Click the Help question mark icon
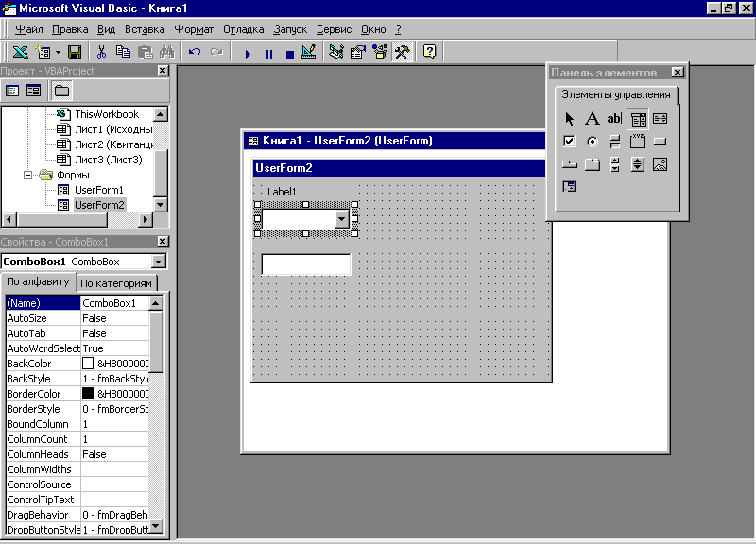 coord(429,52)
